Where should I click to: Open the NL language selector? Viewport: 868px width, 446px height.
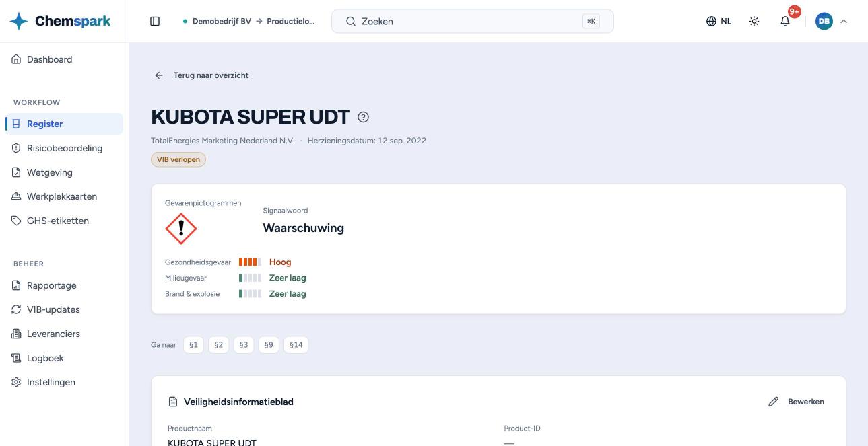tap(719, 21)
